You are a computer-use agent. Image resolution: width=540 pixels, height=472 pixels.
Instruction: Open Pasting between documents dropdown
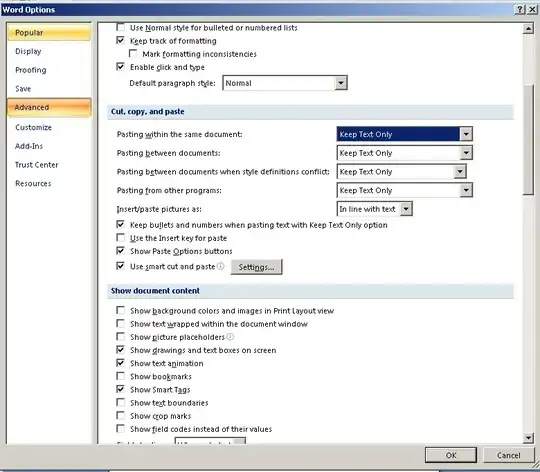[466, 153]
